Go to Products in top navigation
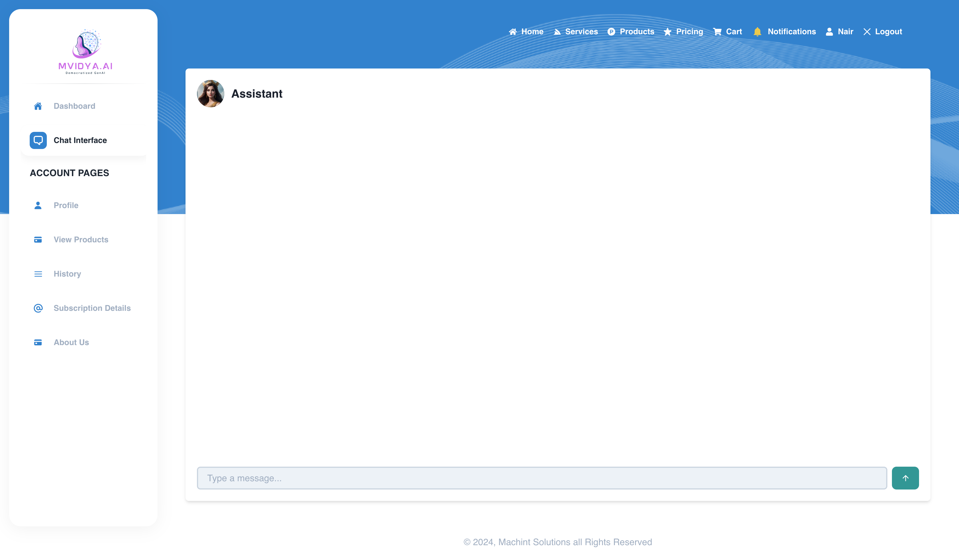 point(637,32)
